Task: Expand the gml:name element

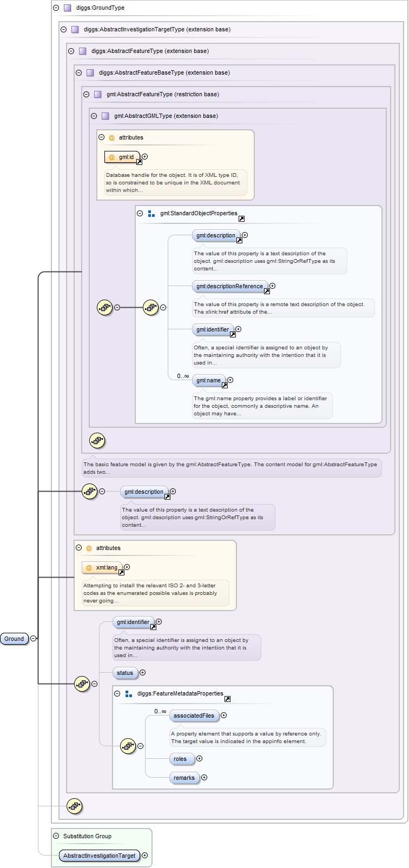Action: click(230, 380)
